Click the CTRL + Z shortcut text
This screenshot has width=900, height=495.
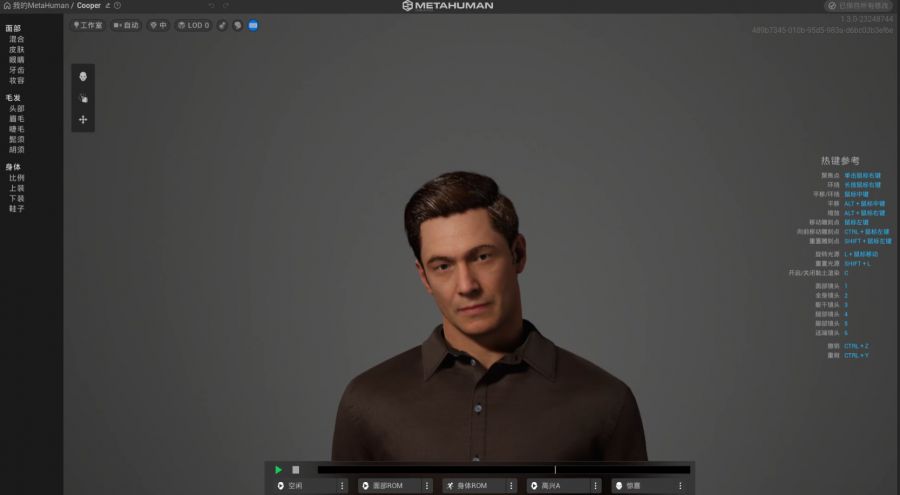coord(856,346)
